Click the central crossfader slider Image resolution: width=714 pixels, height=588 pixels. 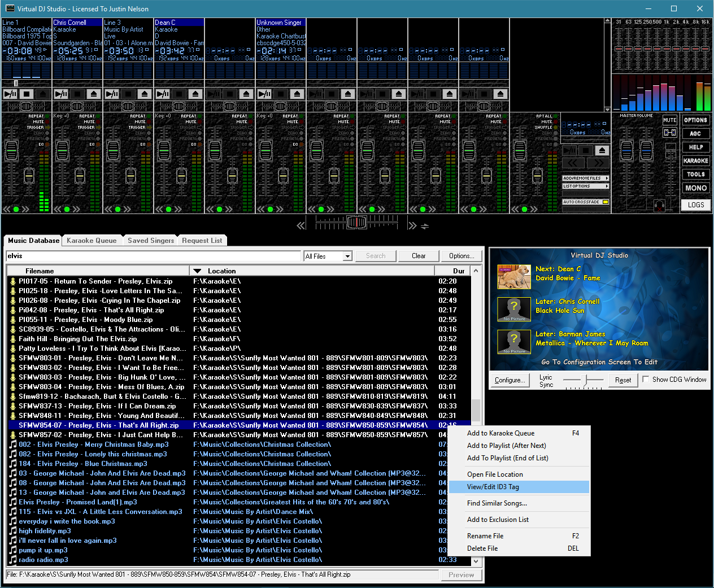(356, 223)
